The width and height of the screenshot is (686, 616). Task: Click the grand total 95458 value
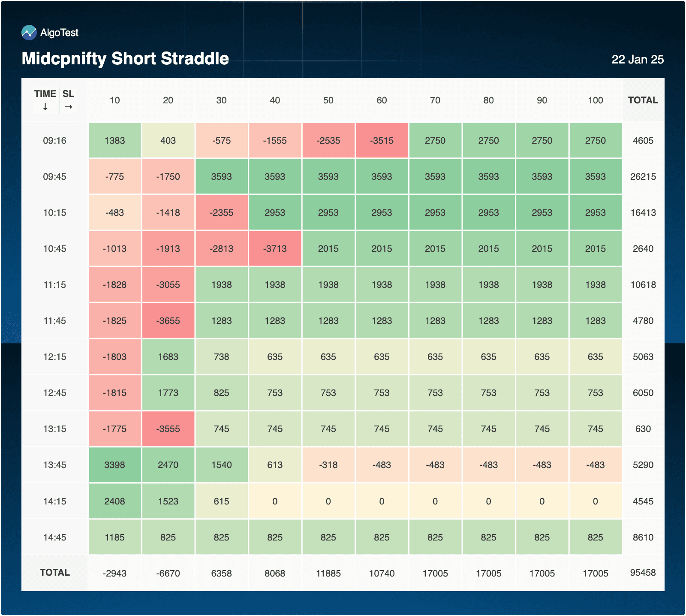coord(643,573)
